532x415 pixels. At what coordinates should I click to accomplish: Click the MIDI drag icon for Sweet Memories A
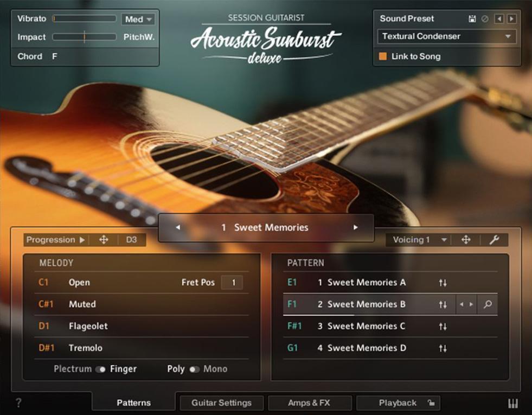click(x=443, y=283)
